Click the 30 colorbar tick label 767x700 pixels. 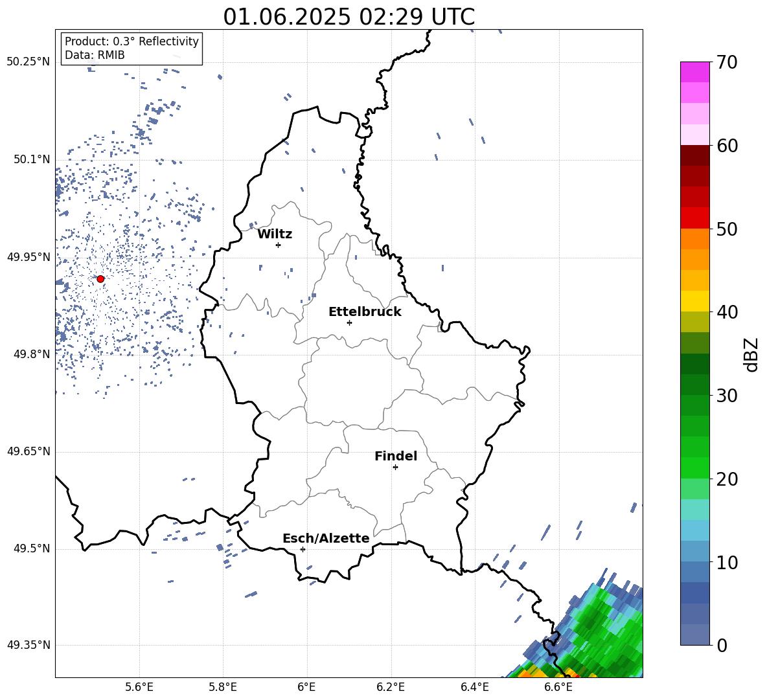(727, 395)
